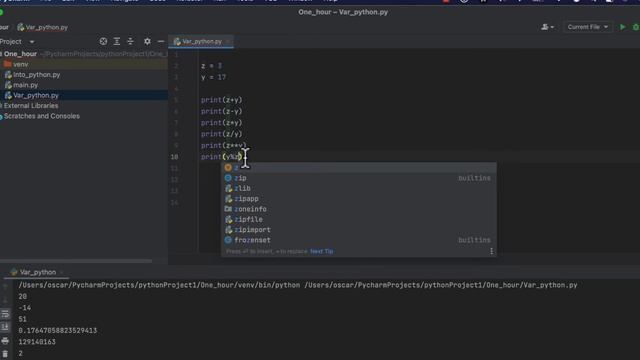This screenshot has height=360, width=640.
Task: Select the One_hour project root folder
Action: 20,54
